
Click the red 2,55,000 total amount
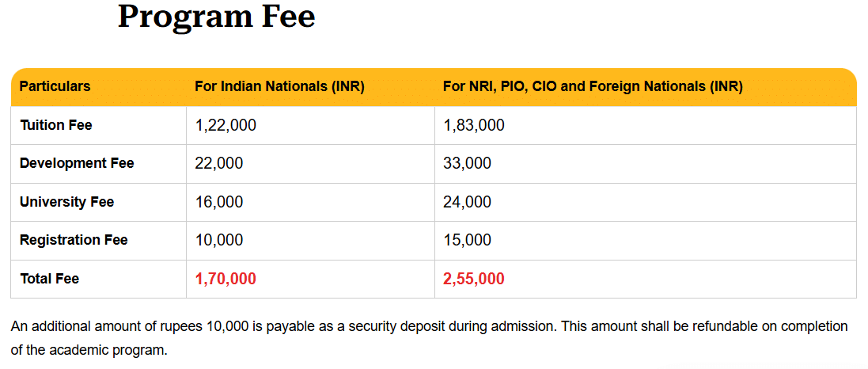474,279
